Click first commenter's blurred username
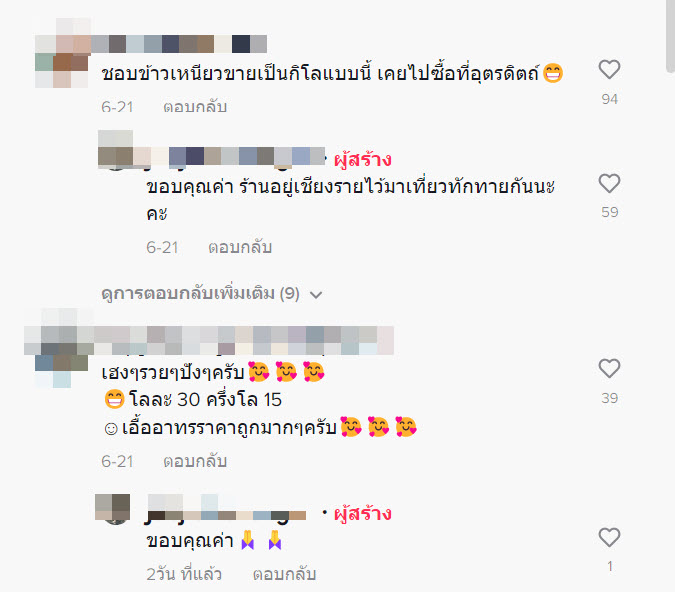675x592 pixels. click(179, 44)
